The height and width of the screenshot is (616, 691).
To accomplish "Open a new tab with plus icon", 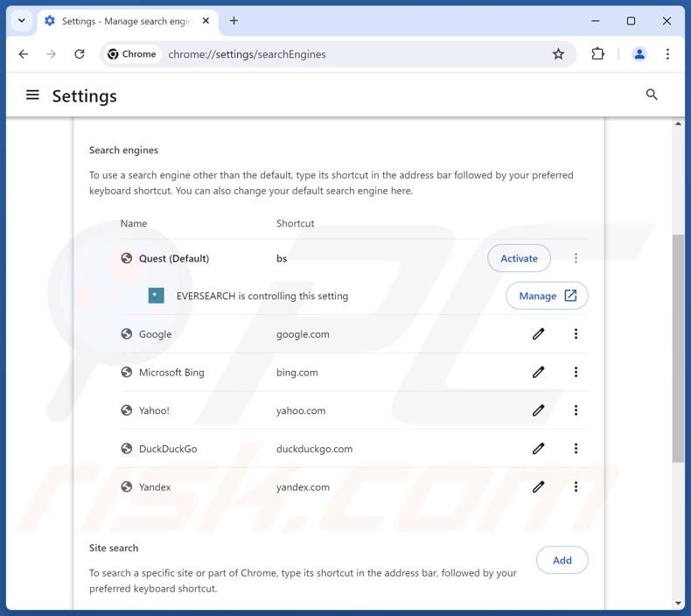I will pos(234,21).
